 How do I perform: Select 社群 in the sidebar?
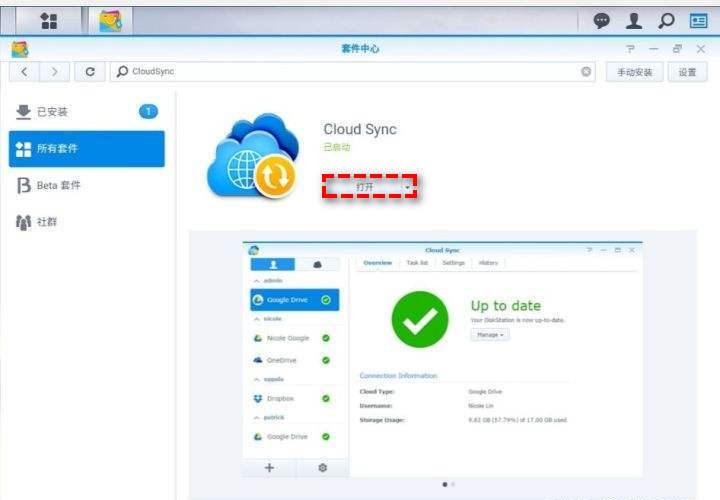click(86, 222)
